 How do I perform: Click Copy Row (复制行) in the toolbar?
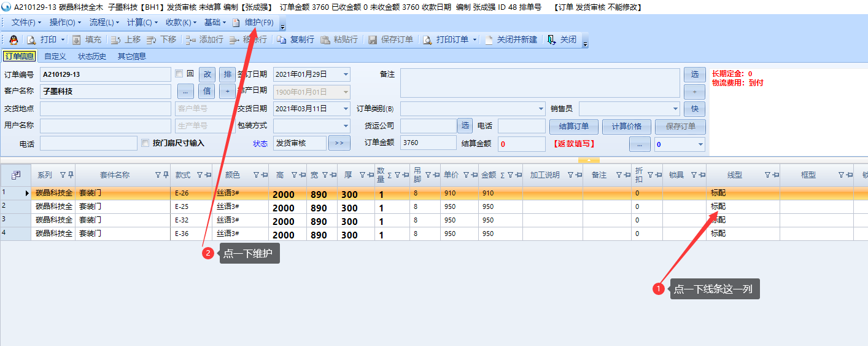(x=281, y=40)
